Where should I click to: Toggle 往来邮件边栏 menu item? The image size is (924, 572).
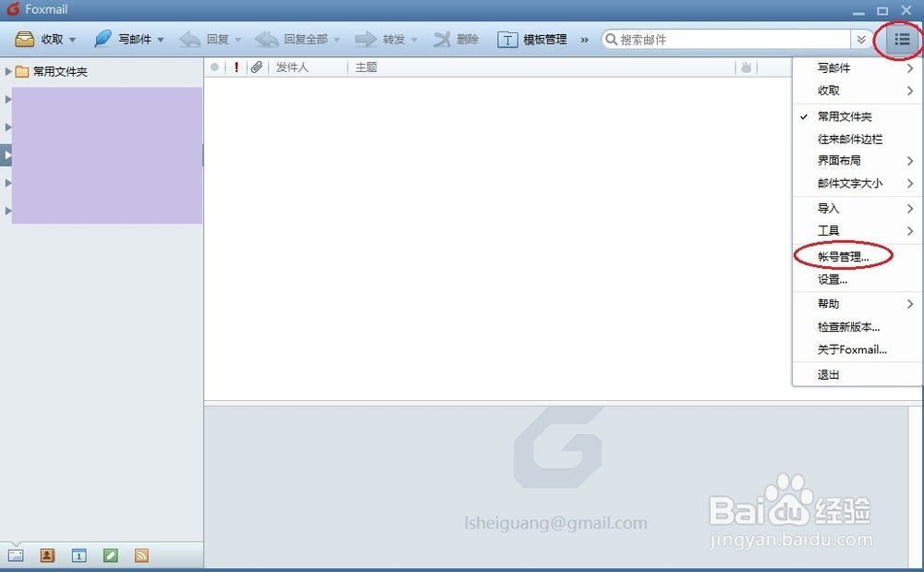[x=857, y=139]
